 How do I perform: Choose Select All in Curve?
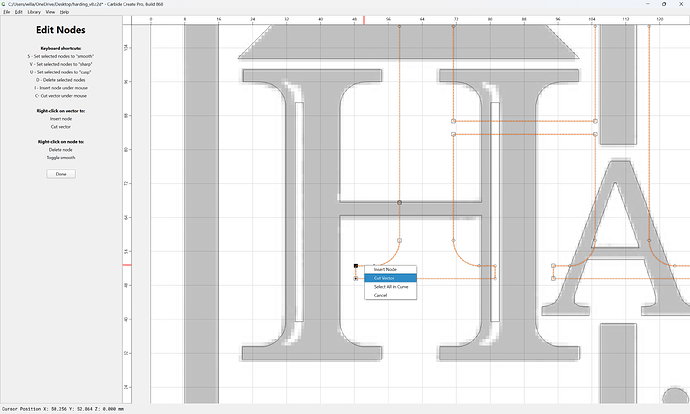coord(390,286)
